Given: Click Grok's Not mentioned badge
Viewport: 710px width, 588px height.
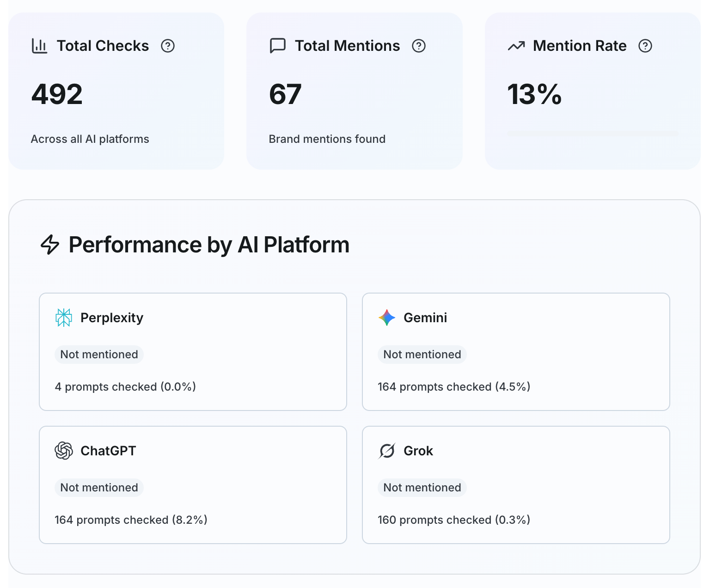Looking at the screenshot, I should tap(422, 487).
